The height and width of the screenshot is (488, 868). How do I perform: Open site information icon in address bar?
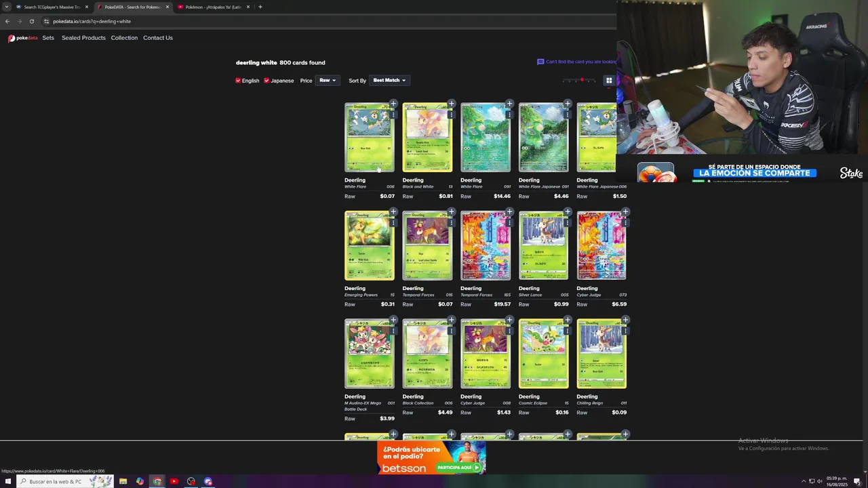tap(46, 21)
